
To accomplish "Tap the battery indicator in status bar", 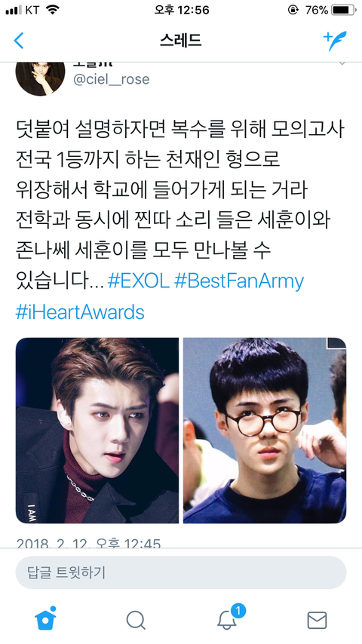I will click(343, 11).
